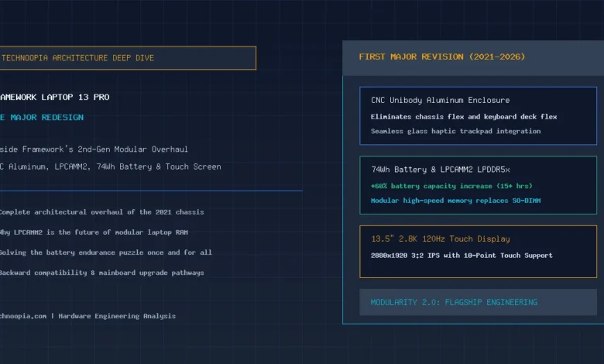Click the LPCAMM2, 74Wh Battery & Touch Screen line
The image size is (604, 364).
point(111,167)
